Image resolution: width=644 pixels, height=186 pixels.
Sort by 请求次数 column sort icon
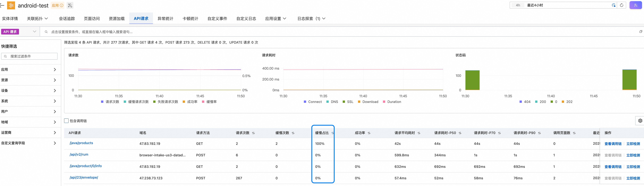click(x=253, y=133)
